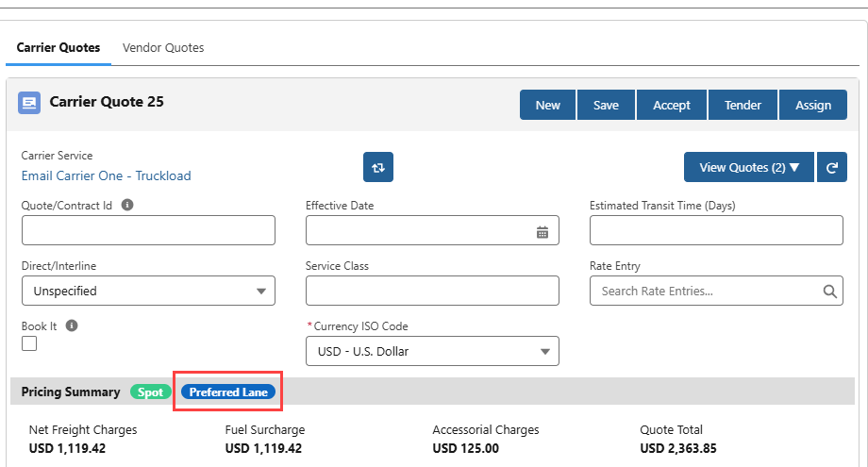Click the refresh quotes icon button

tap(832, 167)
